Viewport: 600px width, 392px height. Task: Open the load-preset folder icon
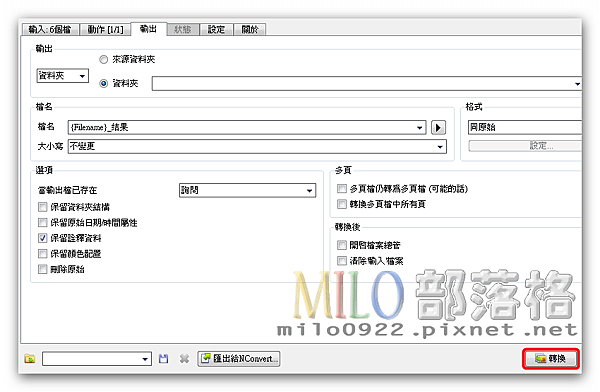click(29, 359)
